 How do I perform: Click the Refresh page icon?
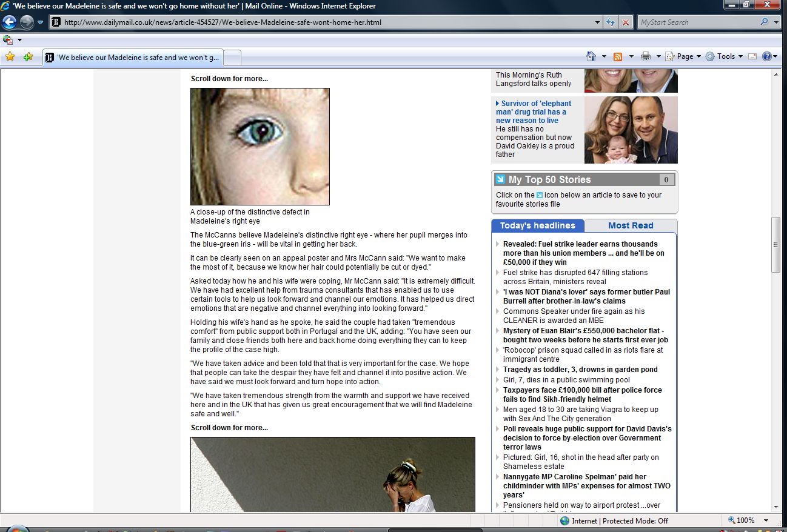point(611,22)
